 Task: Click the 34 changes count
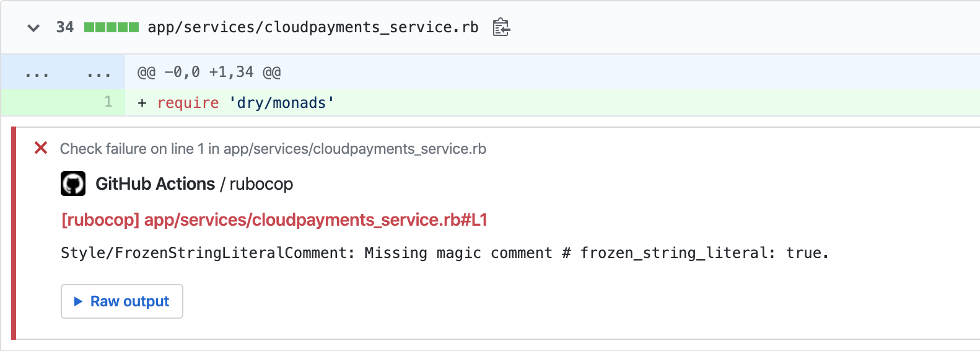pos(65,27)
